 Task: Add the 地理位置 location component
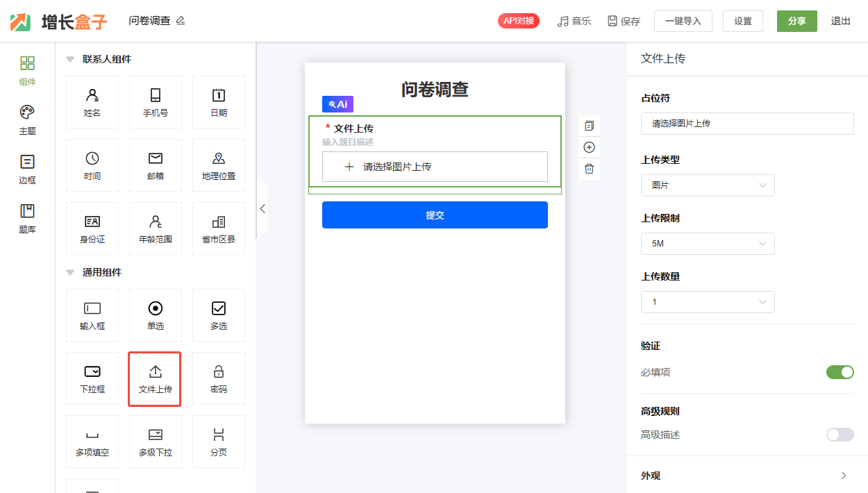(x=219, y=165)
